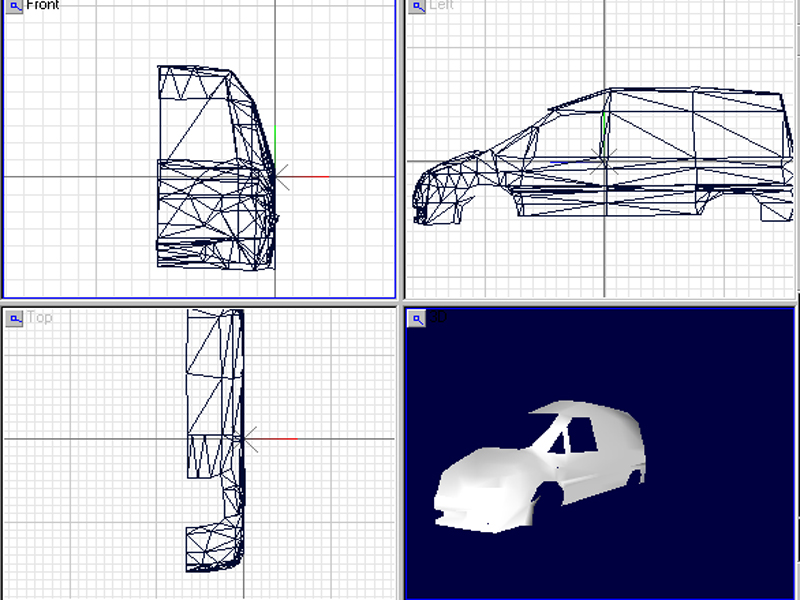This screenshot has width=800, height=600.
Task: Click the green axis handle in Left view
Action: [x=605, y=134]
